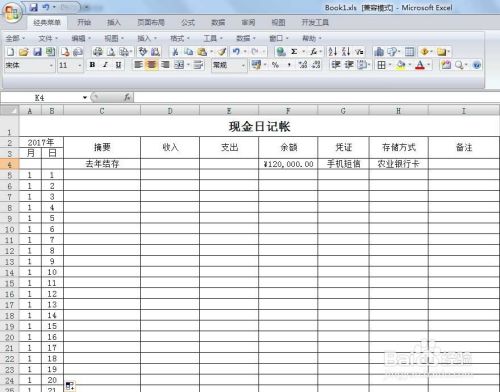Toggle underline formatting
This screenshot has height=392, width=500.
pyautogui.click(x=118, y=65)
